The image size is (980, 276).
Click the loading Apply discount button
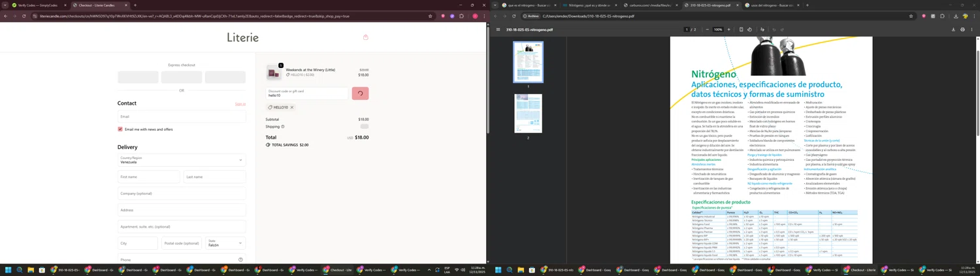pos(360,94)
